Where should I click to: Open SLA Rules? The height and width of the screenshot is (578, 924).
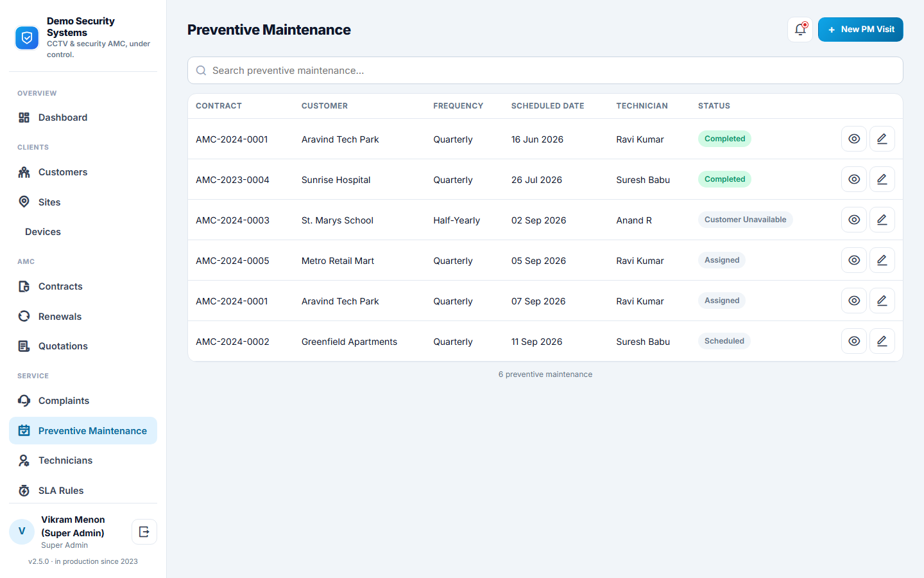[x=83, y=491]
